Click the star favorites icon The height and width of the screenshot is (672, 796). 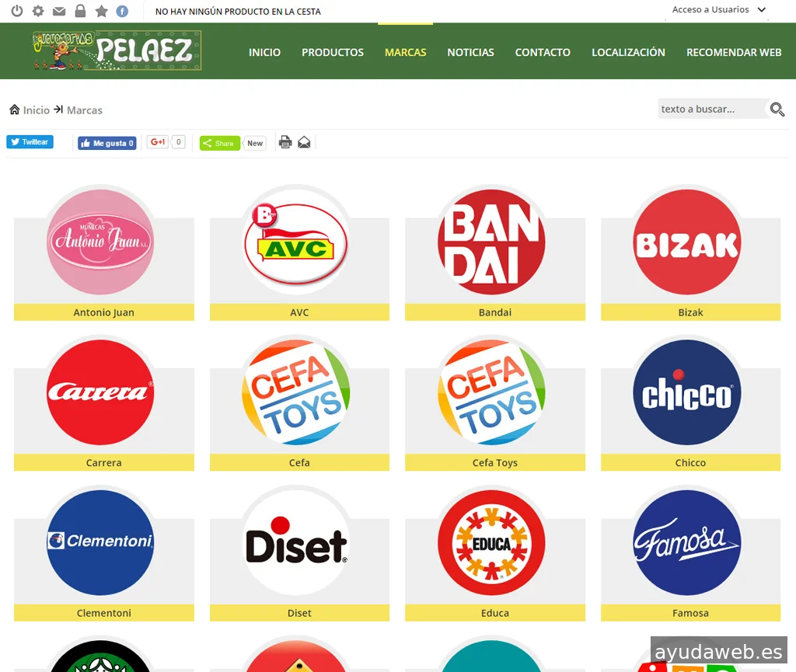pos(102,11)
